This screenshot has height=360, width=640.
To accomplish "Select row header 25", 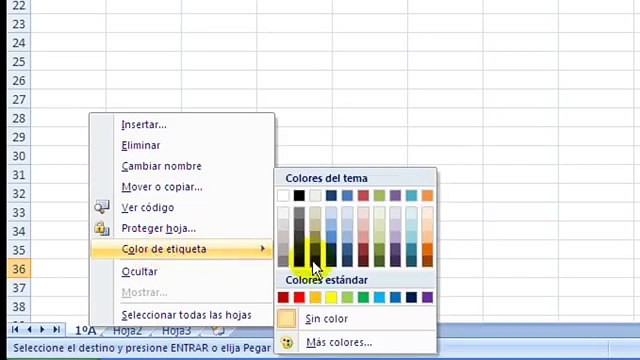I will [19, 62].
